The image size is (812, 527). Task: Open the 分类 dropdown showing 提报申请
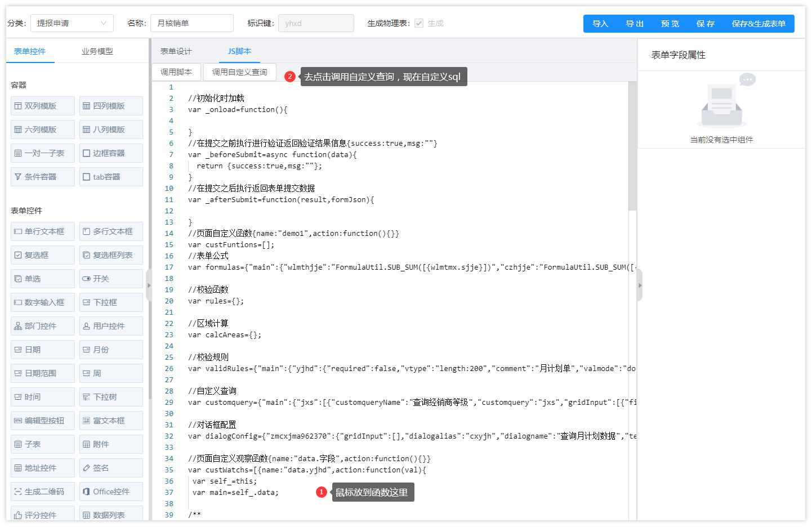72,23
